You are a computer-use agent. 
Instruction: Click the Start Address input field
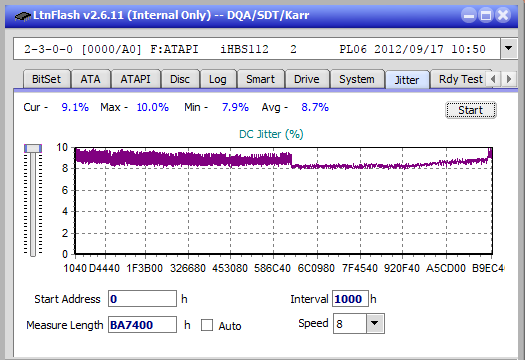click(x=142, y=299)
